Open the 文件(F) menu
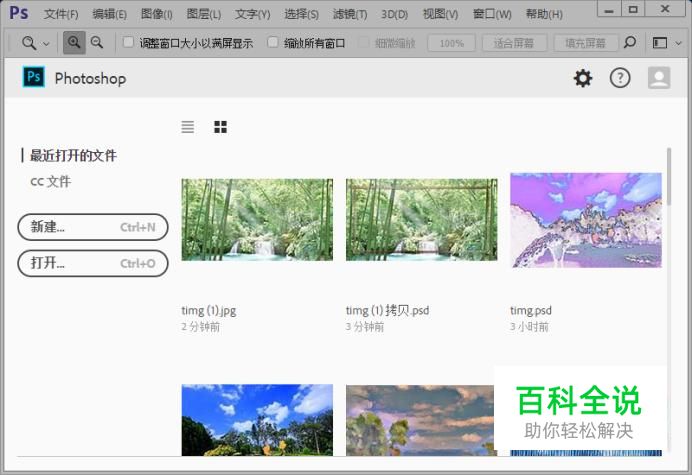Image resolution: width=692 pixels, height=475 pixels. (x=61, y=15)
